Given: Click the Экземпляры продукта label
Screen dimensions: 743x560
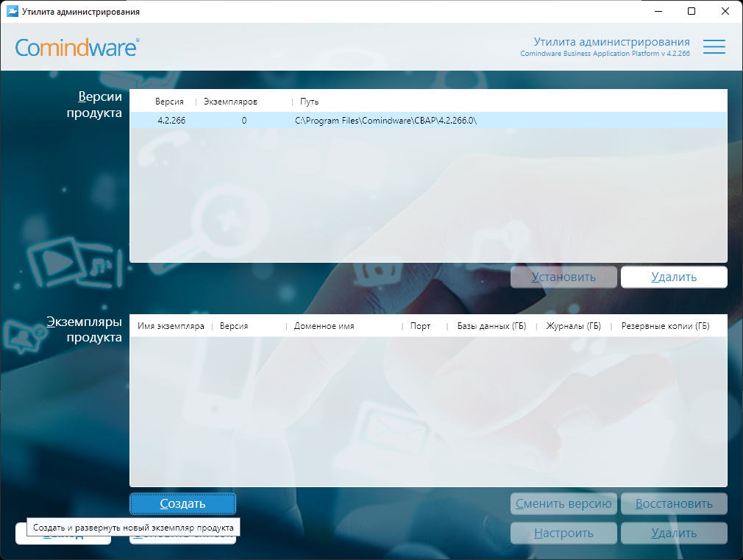Looking at the screenshot, I should tap(85, 330).
